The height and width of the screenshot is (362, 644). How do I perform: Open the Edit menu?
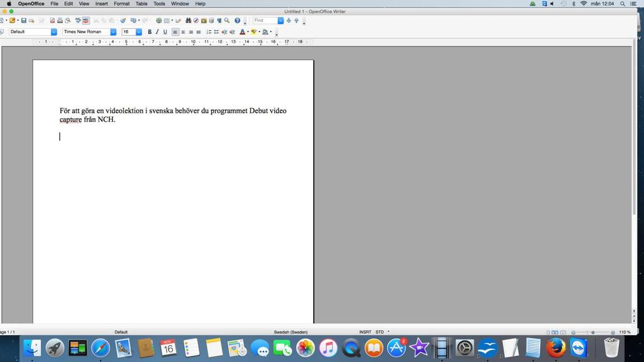point(69,4)
